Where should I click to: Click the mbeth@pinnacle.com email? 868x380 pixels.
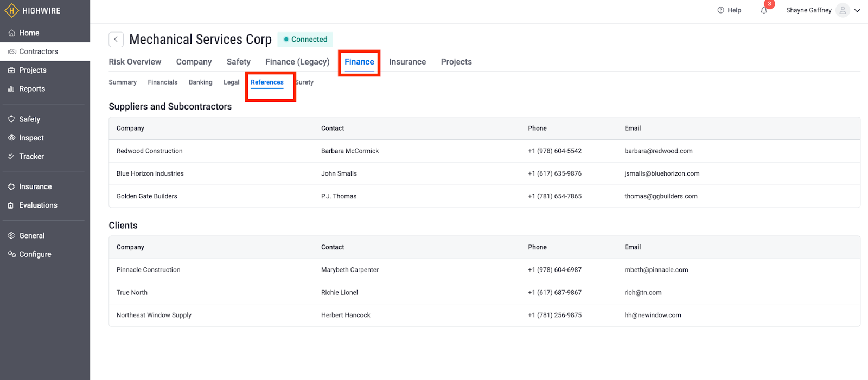(656, 270)
